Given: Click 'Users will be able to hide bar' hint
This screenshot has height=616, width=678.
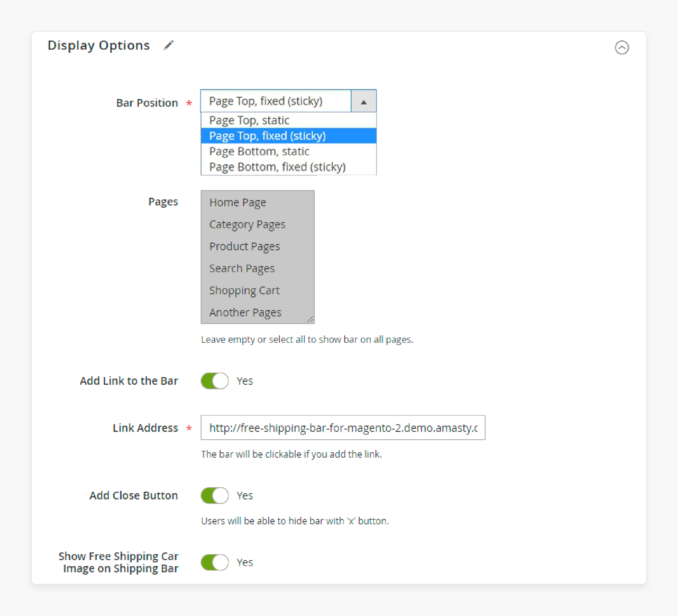Looking at the screenshot, I should [x=295, y=521].
